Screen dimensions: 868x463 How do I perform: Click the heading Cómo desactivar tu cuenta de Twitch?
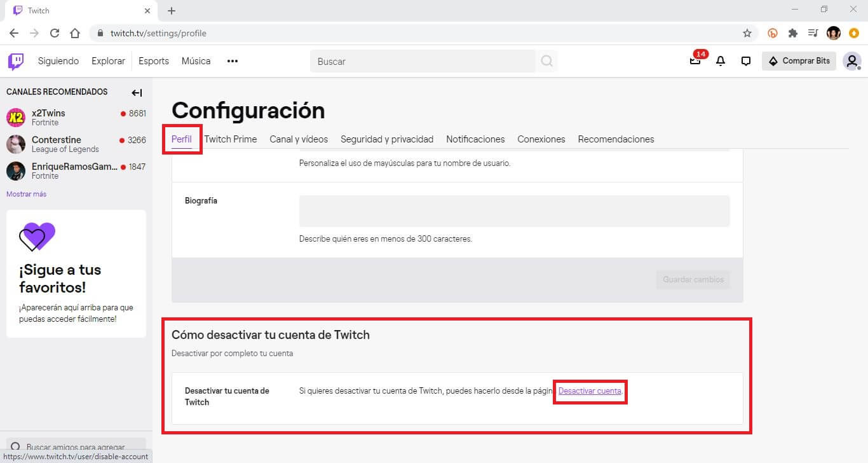point(271,335)
